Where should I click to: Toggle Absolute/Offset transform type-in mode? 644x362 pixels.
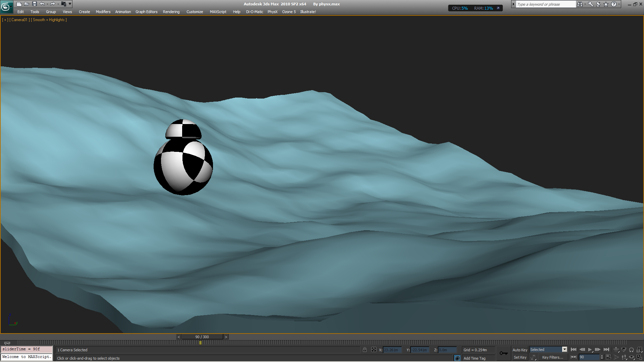[x=374, y=350]
